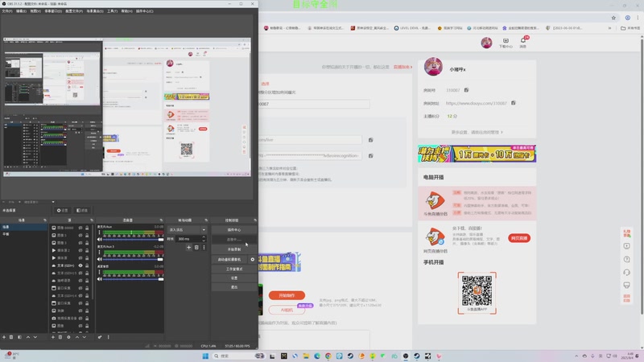Remove the transition with the trash icon
The height and width of the screenshot is (362, 644).
(196, 248)
